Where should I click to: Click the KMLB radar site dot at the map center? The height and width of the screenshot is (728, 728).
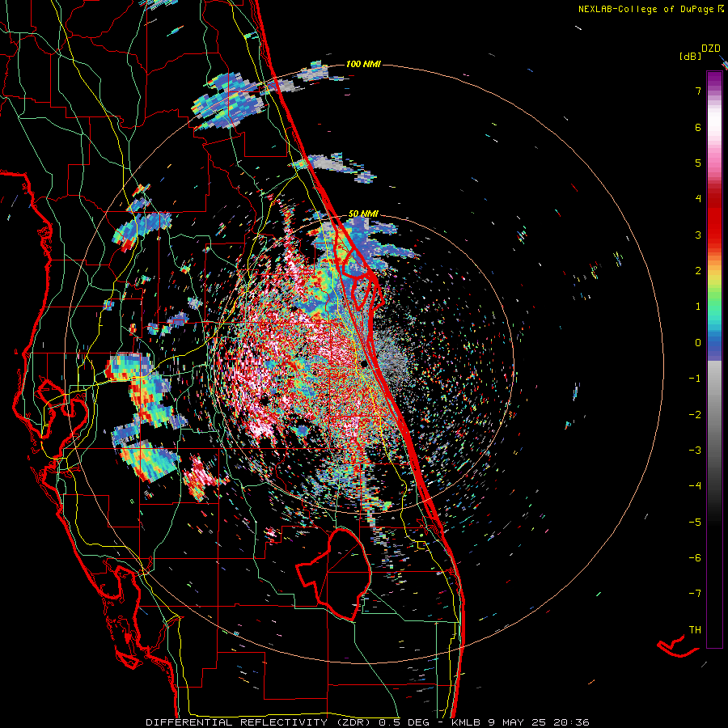click(364, 364)
